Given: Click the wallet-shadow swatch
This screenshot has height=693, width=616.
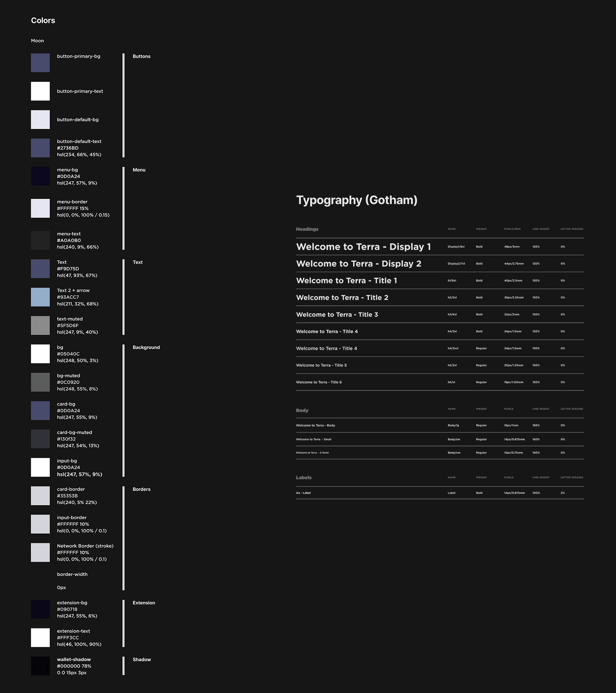Looking at the screenshot, I should click(40, 666).
